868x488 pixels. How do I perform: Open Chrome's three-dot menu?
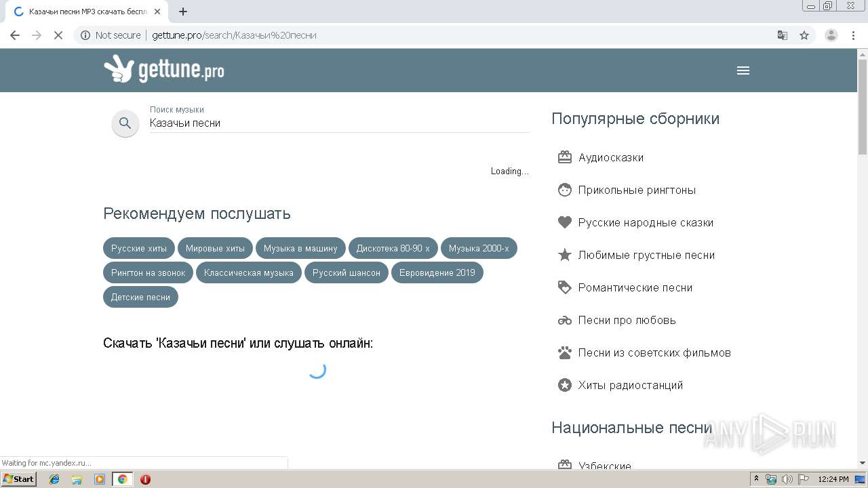point(853,35)
